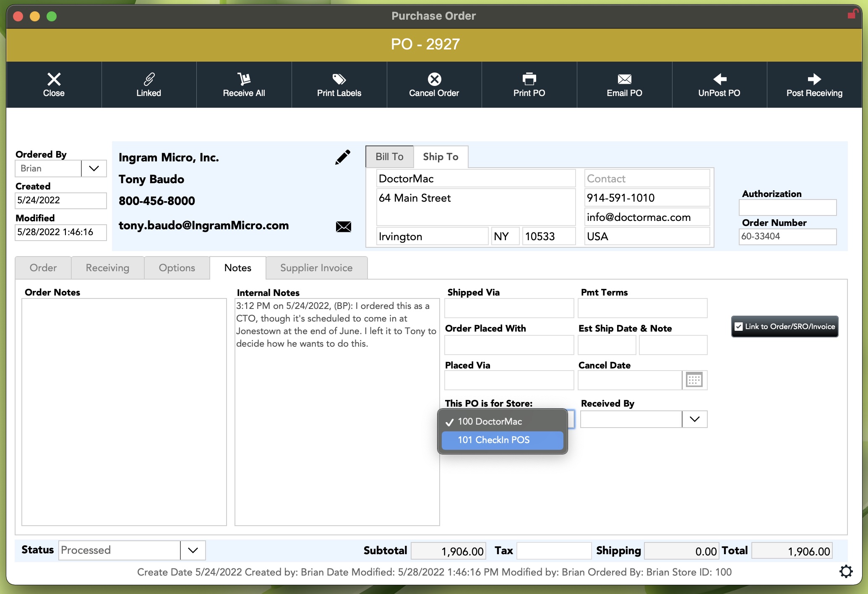Click the Print PO printer icon
868x594 pixels.
coord(529,79)
